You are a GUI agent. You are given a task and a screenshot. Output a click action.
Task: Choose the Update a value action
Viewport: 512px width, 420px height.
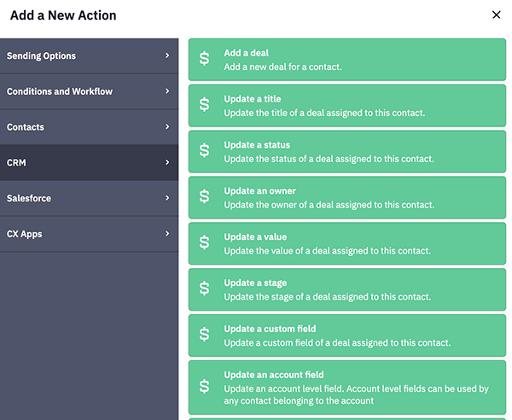pyautogui.click(x=347, y=243)
